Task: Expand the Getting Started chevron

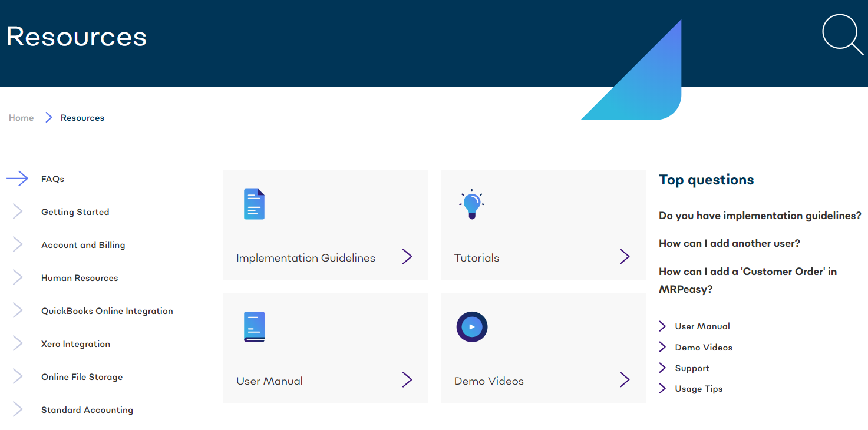Action: pyautogui.click(x=18, y=211)
